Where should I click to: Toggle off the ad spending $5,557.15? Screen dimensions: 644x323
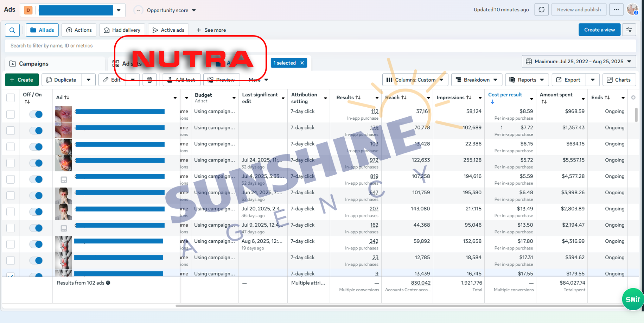[x=36, y=163]
